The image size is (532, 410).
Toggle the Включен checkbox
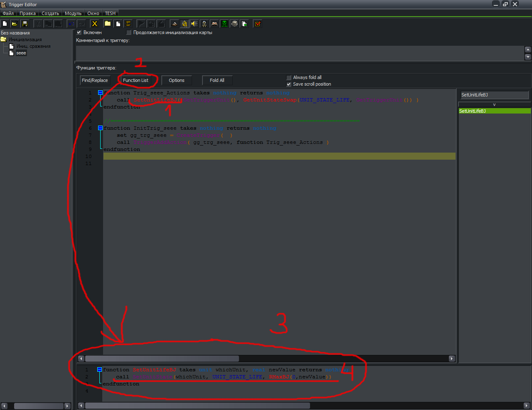[79, 32]
